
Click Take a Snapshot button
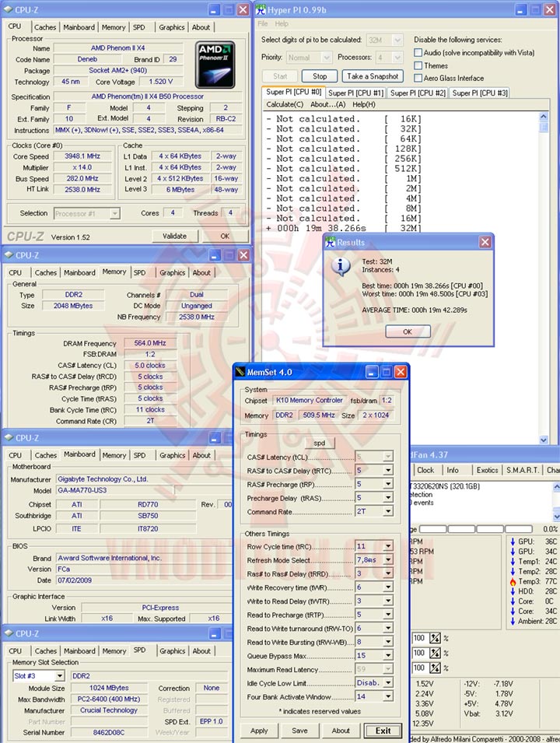pos(373,76)
